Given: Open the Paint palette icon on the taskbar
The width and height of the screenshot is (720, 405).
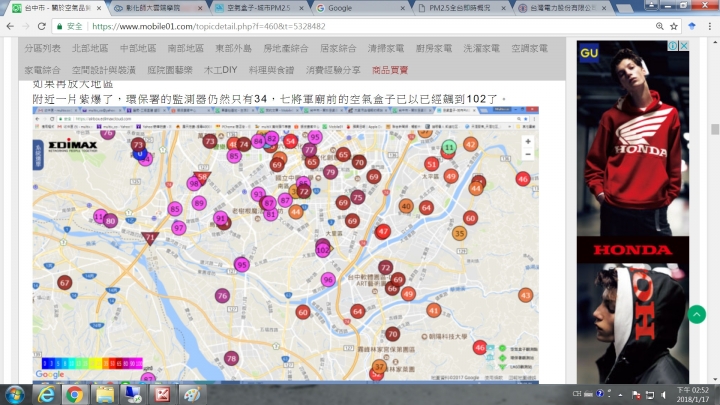Looking at the screenshot, I should (192, 395).
